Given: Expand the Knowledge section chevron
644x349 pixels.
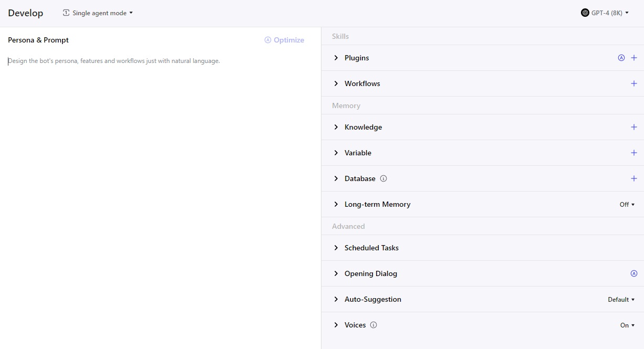Looking at the screenshot, I should coord(336,127).
